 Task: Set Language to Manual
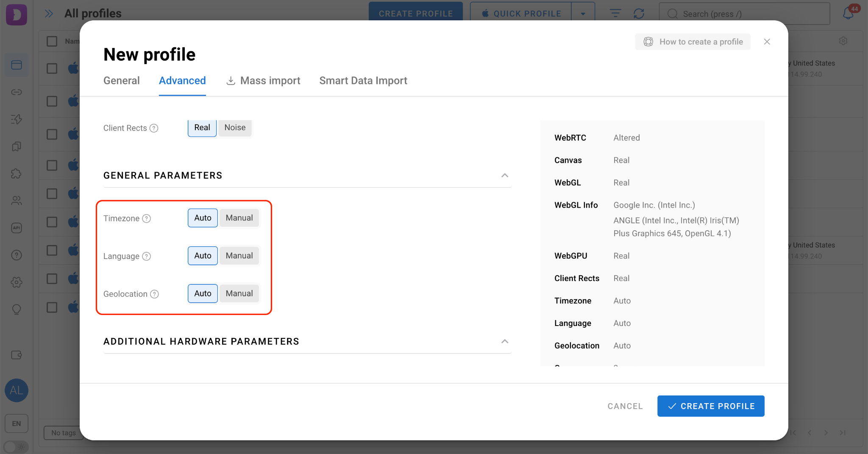tap(239, 256)
